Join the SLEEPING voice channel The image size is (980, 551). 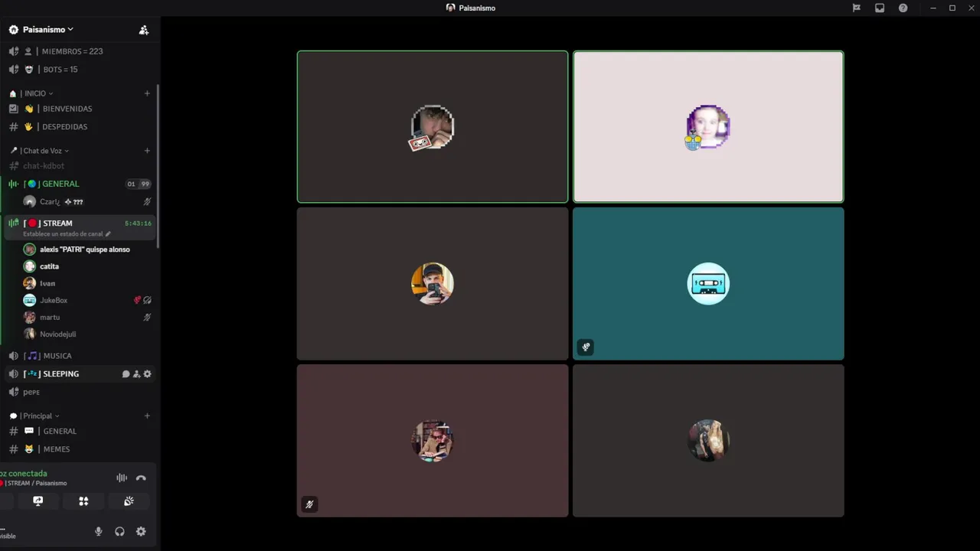coord(61,374)
